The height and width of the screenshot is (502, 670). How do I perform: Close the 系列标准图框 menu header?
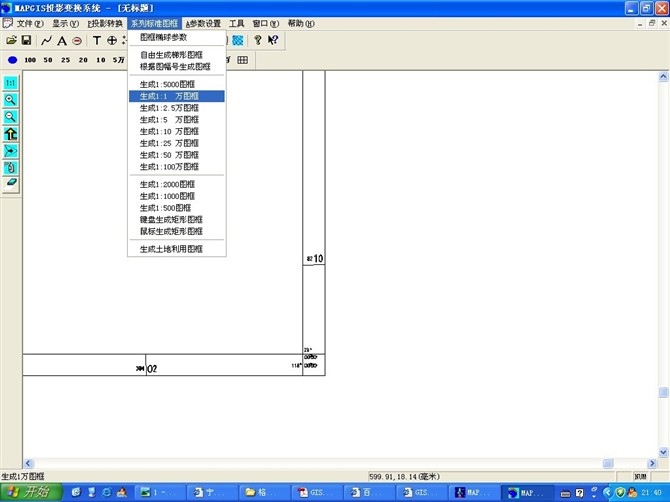pos(154,23)
